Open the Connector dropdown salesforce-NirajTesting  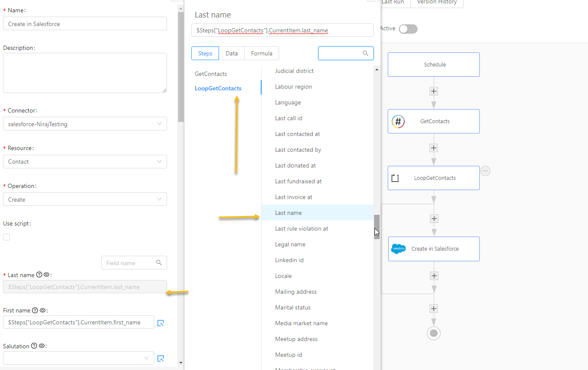point(85,124)
